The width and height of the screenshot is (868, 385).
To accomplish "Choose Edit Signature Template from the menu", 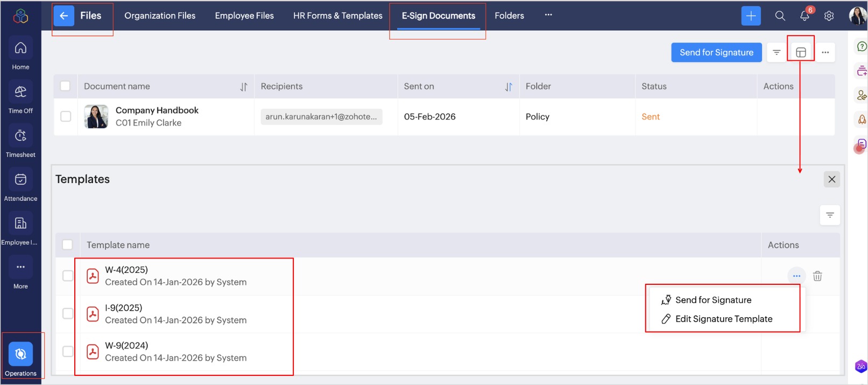I will [723, 319].
